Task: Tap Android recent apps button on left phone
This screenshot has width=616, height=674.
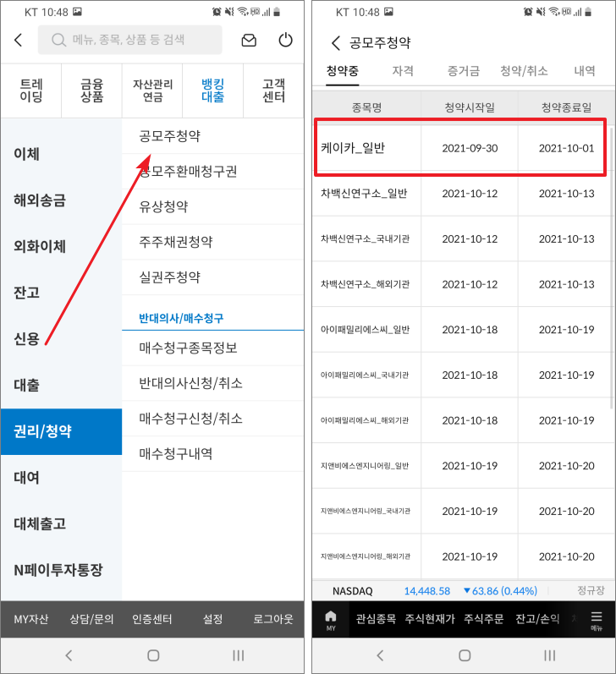Action: point(239,655)
